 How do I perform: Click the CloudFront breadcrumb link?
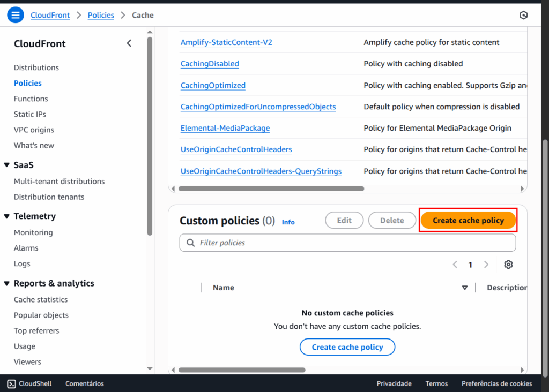pos(50,15)
